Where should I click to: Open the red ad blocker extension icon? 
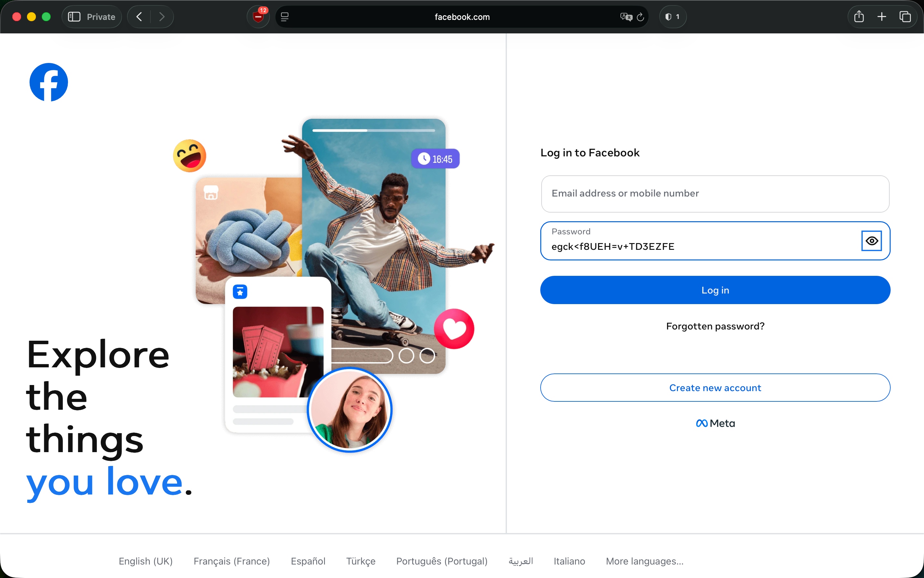click(x=259, y=16)
